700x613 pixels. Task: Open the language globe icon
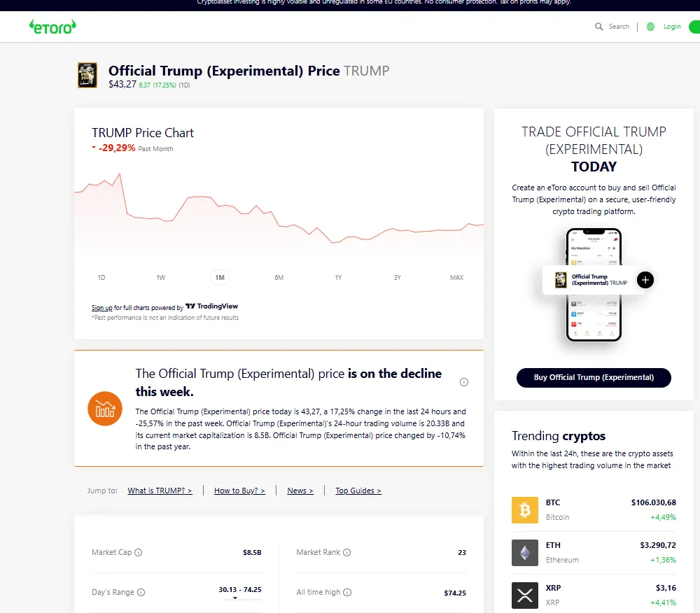650,27
